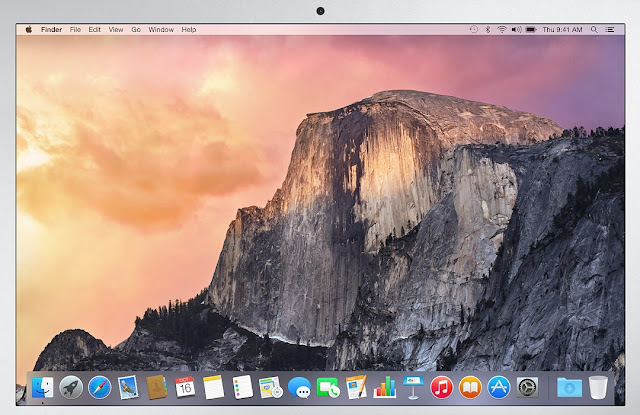
Task: Open Numbers bar chart icon
Action: 384,387
